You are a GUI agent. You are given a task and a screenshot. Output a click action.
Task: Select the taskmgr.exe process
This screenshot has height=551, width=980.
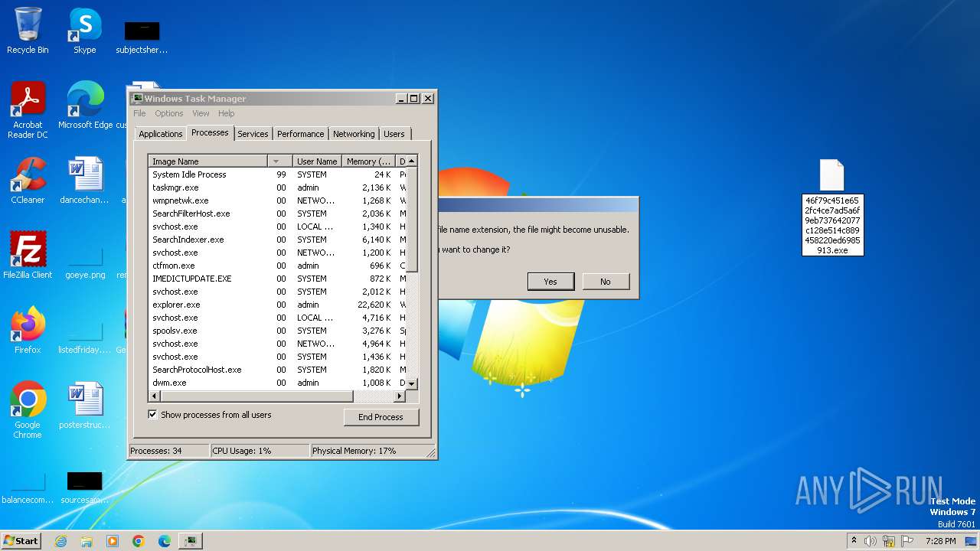click(x=276, y=187)
